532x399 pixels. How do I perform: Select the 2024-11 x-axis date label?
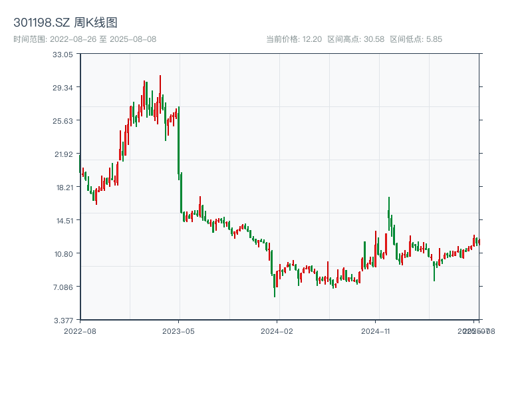tap(376, 331)
